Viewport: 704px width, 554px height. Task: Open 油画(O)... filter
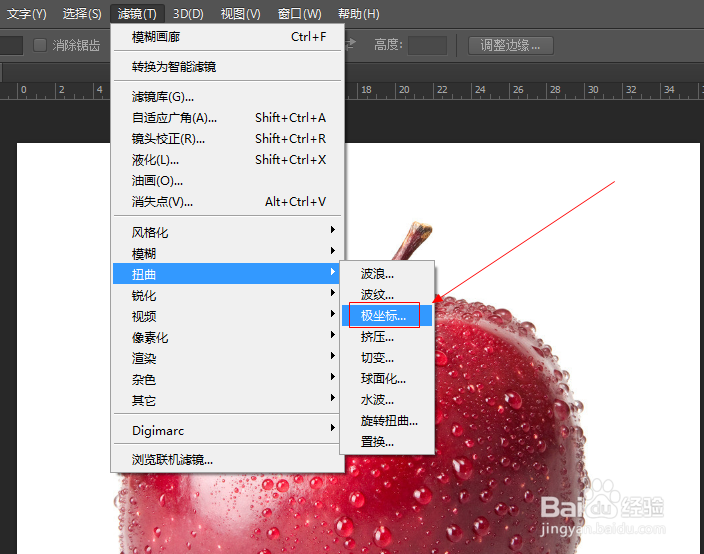click(x=229, y=180)
